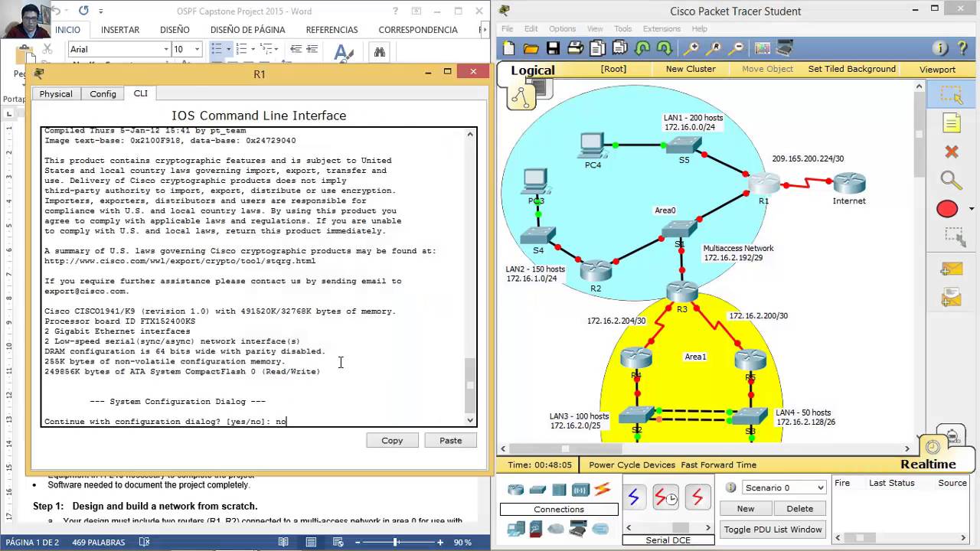The width and height of the screenshot is (980, 551).
Task: Open the Options menu in Packet Tracer
Action: click(562, 29)
